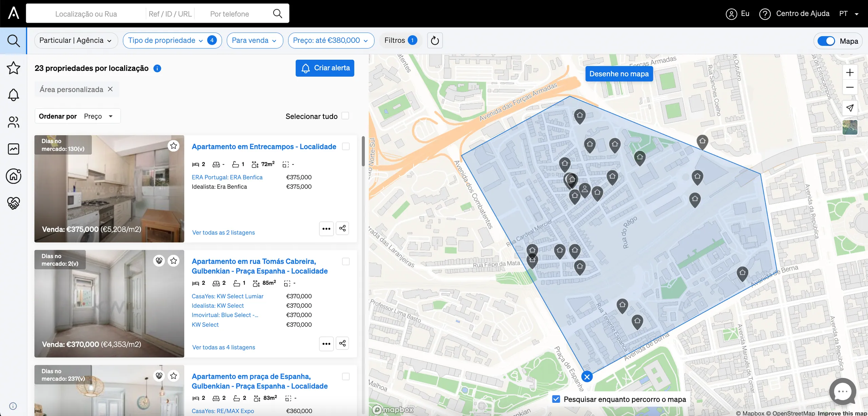This screenshot has width=868, height=416.
Task: Open the home valuation icon in the sidebar
Action: coord(13,176)
